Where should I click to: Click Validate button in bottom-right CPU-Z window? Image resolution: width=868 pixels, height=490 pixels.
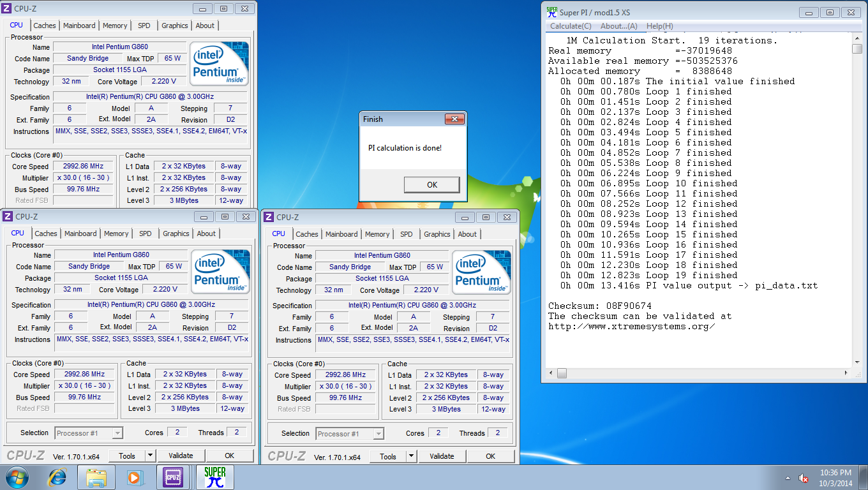click(442, 456)
